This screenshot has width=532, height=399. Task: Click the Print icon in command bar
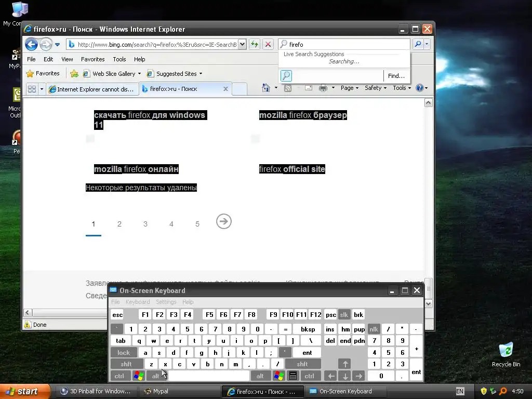(x=323, y=88)
